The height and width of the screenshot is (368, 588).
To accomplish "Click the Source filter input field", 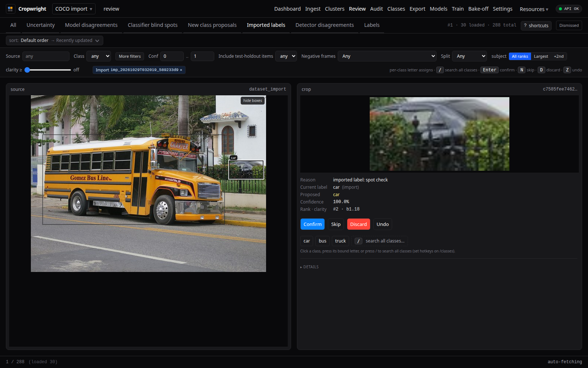I will 46,56.
